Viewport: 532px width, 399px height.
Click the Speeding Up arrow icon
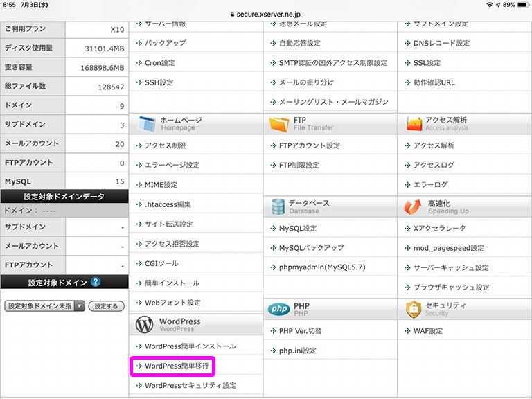(x=413, y=207)
